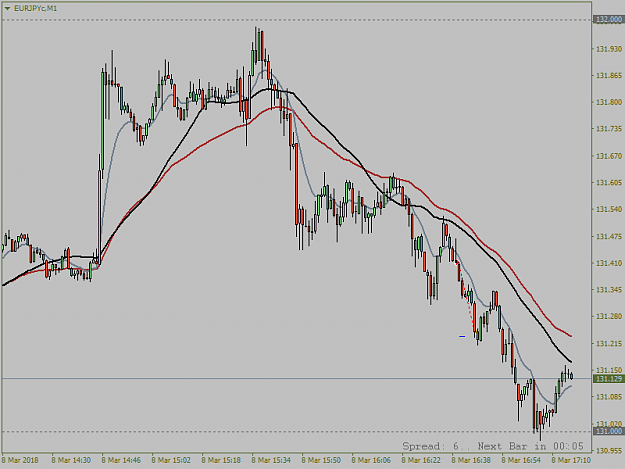Select the '8 Mar 16:06' time axis label
Viewport: 625px width, 469px height.
pos(371,460)
